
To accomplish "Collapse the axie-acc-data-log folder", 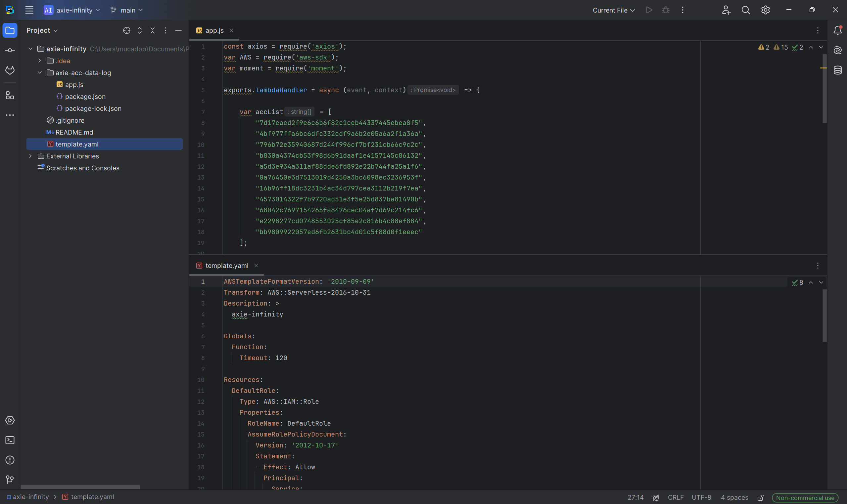I will click(40, 73).
